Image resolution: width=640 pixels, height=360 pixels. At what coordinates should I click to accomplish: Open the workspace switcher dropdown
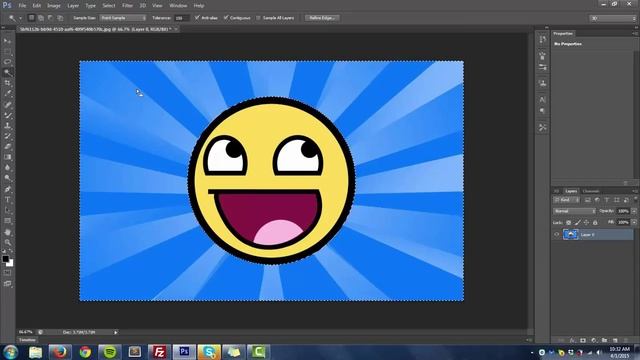click(613, 18)
